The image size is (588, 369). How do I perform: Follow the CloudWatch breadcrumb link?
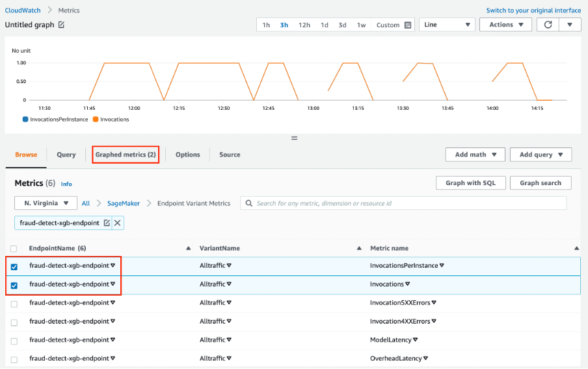23,10
